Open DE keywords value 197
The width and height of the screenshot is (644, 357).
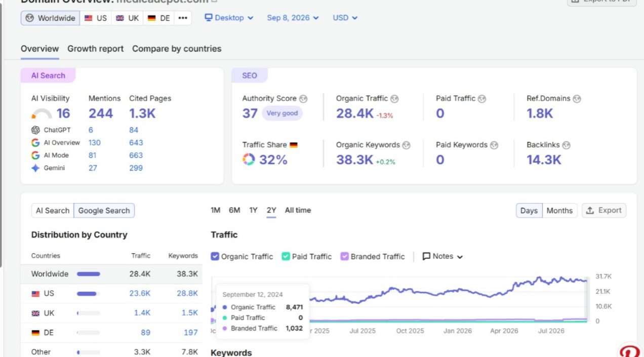click(x=191, y=333)
